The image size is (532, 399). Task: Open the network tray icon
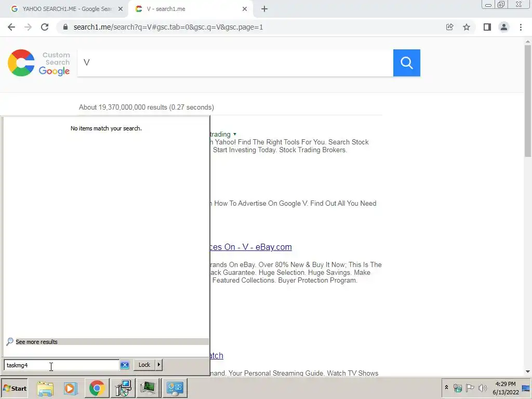coord(458,388)
